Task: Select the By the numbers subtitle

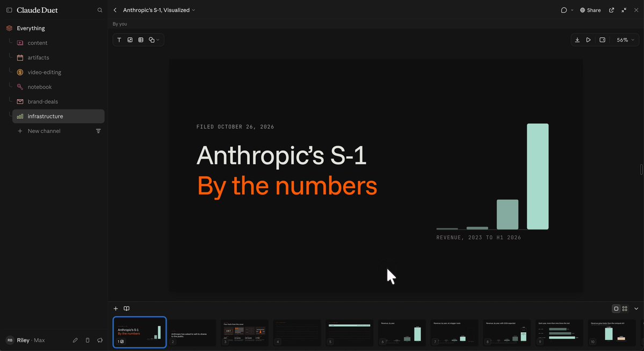Action: point(287,186)
